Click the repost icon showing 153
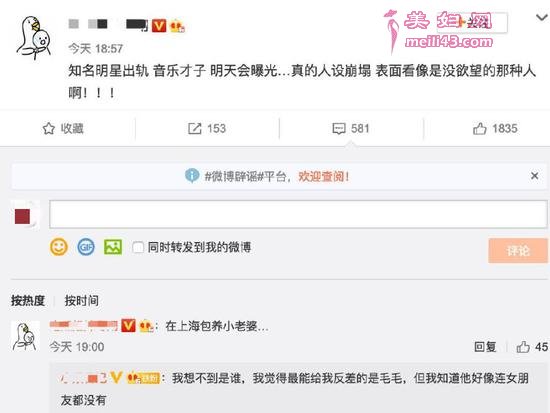This screenshot has width=550, height=413. click(195, 128)
